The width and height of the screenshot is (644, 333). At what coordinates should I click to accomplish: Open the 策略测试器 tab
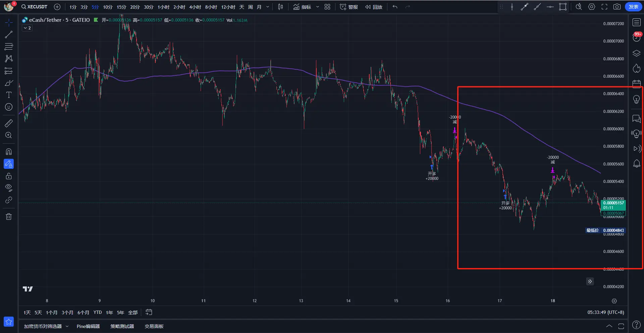click(x=122, y=326)
